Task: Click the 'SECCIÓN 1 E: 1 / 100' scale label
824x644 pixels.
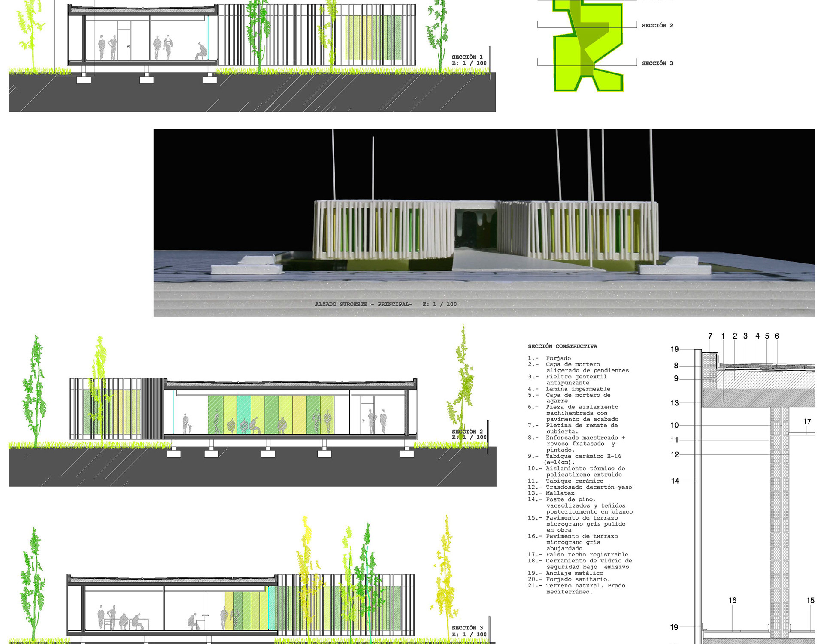Action: (x=469, y=60)
